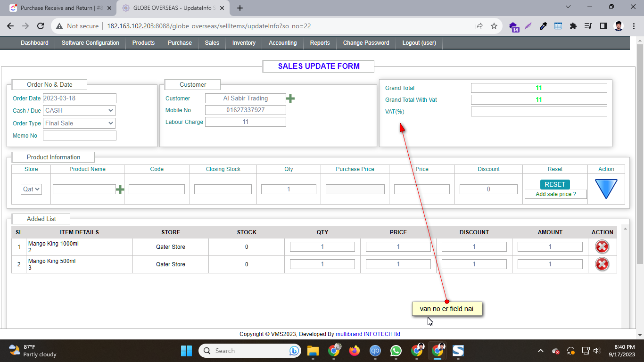
Task: Click the purple feather extension icon
Action: 528,26
